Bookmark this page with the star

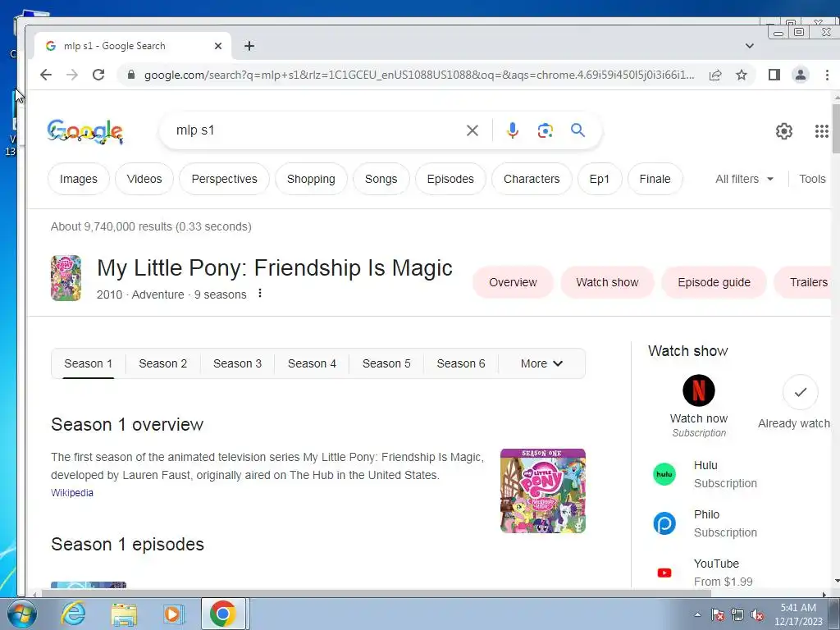coord(742,75)
